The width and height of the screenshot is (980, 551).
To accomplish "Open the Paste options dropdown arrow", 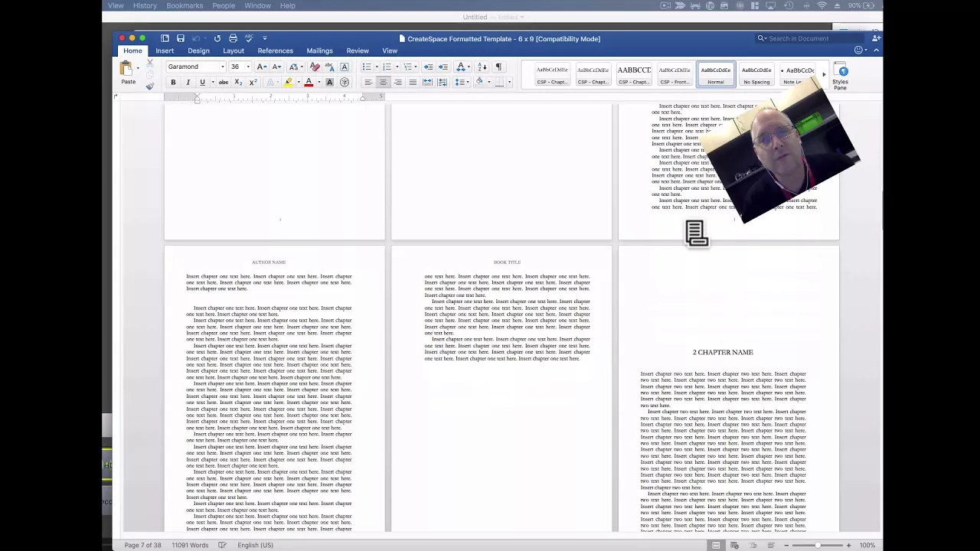I will pyautogui.click(x=138, y=69).
